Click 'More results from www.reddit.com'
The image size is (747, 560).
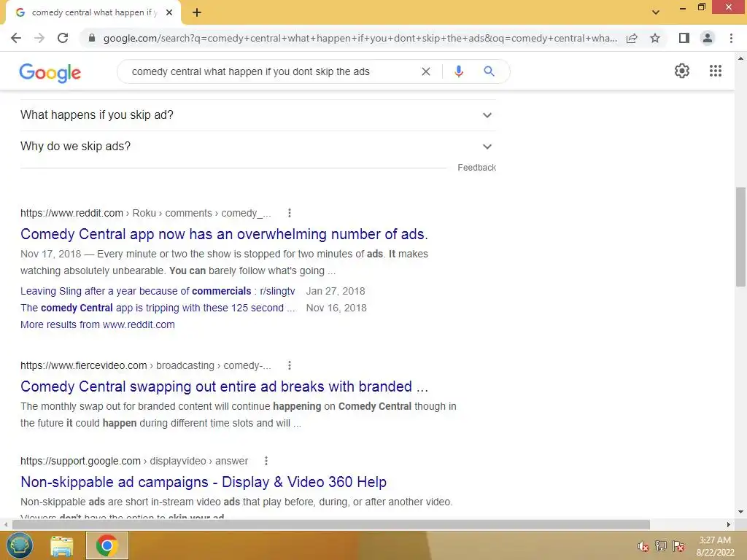click(98, 324)
